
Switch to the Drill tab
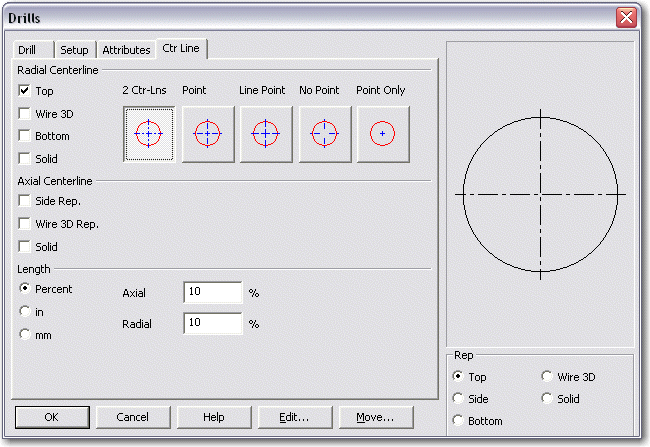click(x=33, y=50)
